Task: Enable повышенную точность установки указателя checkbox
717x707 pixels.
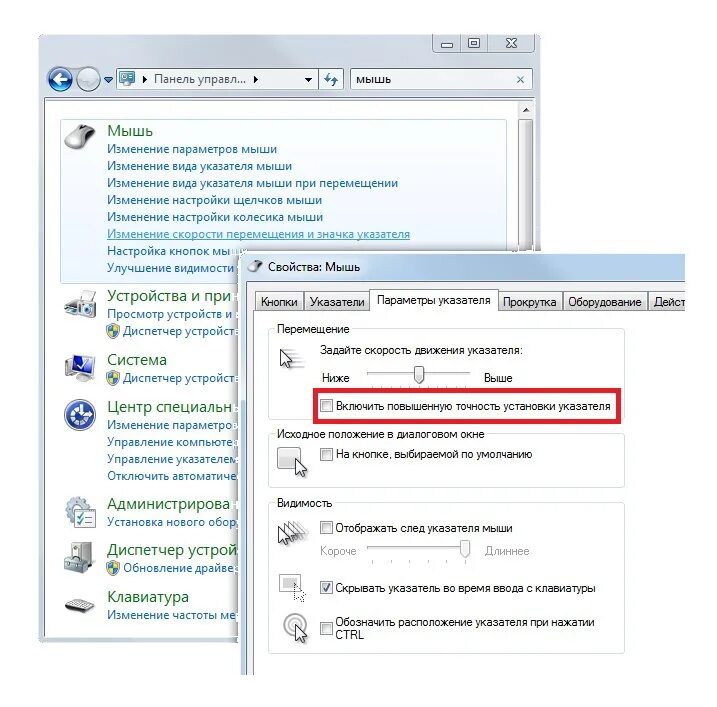Action: click(x=326, y=406)
